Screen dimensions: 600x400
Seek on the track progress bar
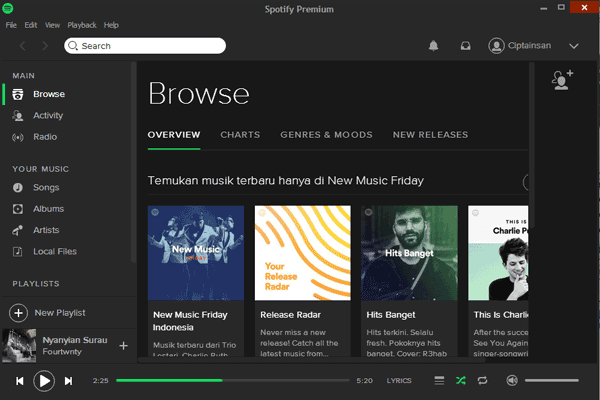(x=233, y=380)
